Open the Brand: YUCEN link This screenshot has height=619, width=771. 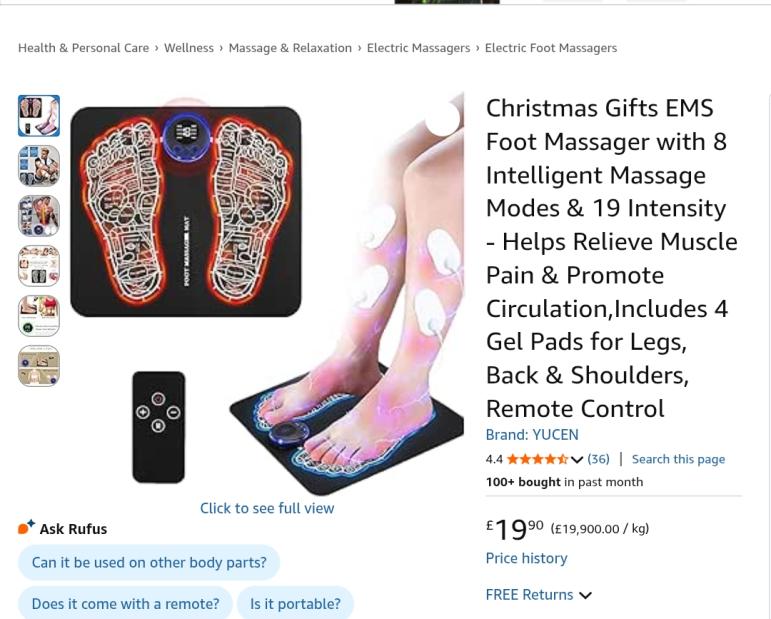click(532, 435)
